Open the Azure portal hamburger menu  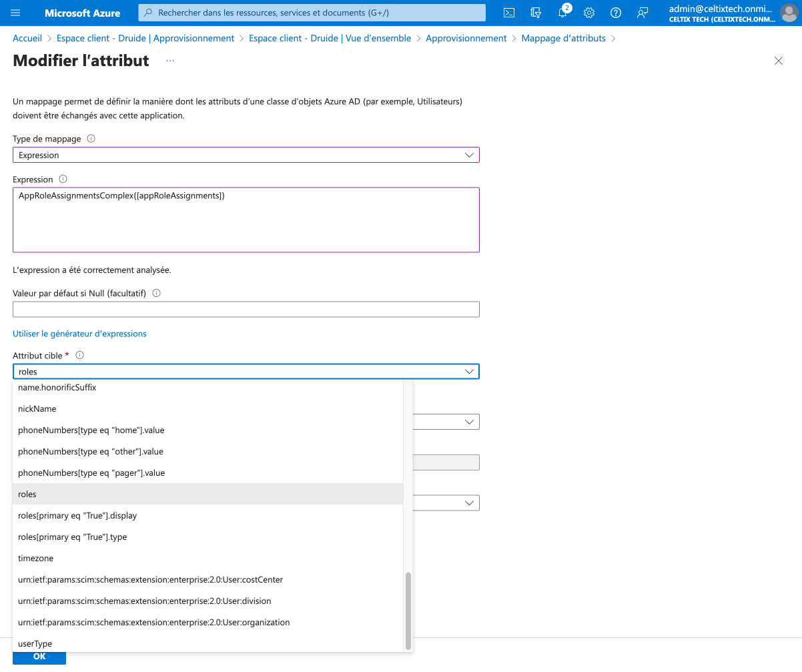[x=16, y=13]
